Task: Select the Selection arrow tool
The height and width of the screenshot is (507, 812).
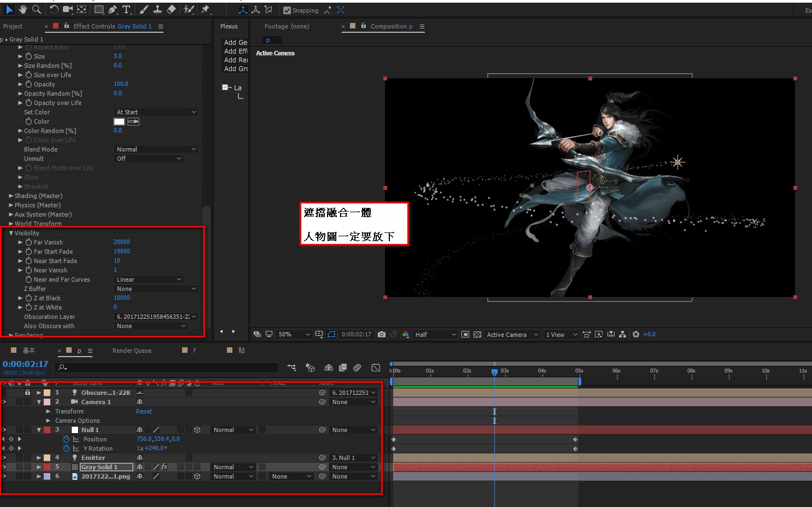Action: [x=9, y=9]
